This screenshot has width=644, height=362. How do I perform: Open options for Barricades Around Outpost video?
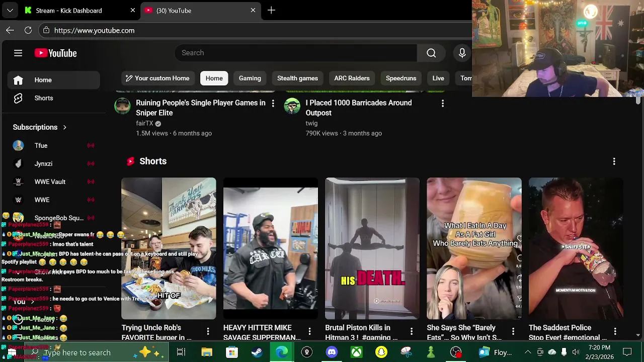click(442, 103)
